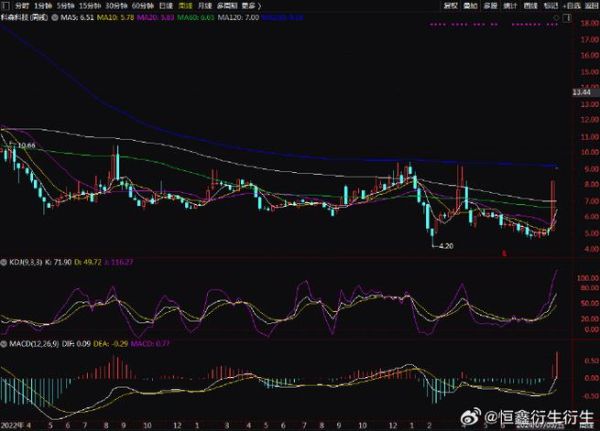600x431 pixels.
Task: Click the 叠加 overlay button
Action: pyautogui.click(x=471, y=6)
